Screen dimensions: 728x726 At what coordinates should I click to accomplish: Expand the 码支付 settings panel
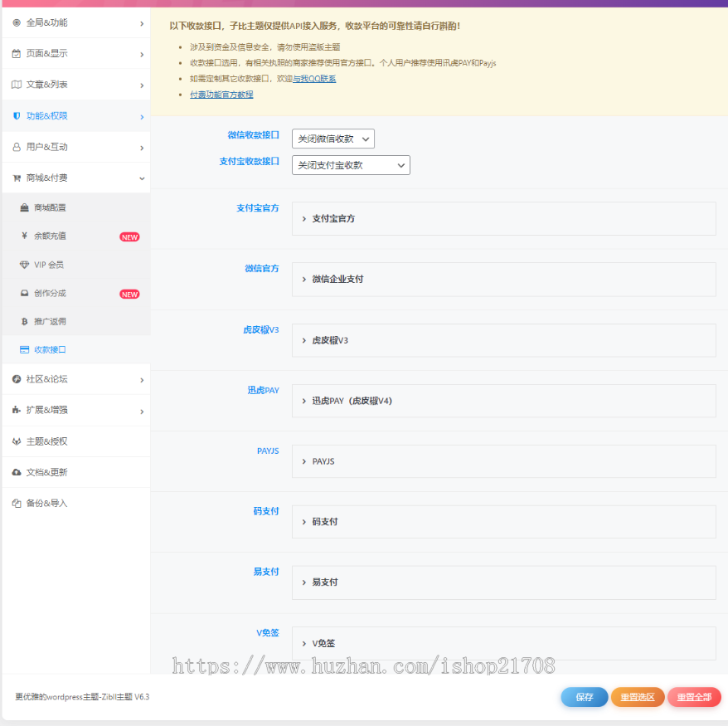[504, 522]
